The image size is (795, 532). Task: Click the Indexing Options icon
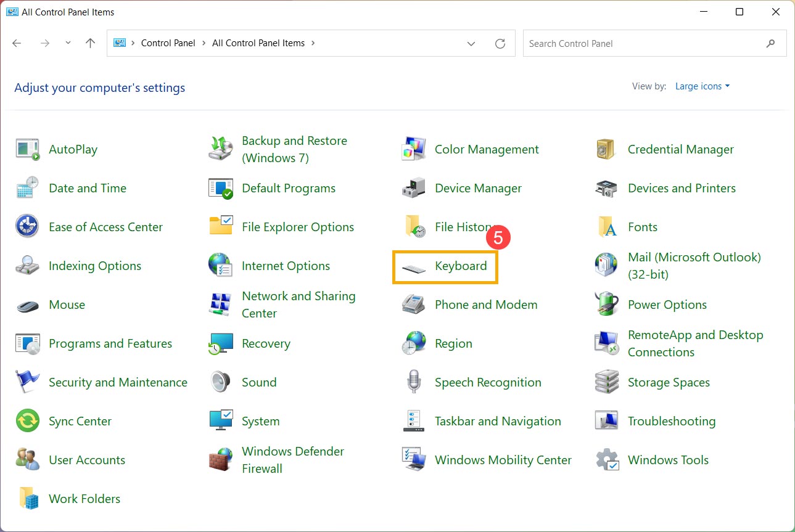[28, 266]
